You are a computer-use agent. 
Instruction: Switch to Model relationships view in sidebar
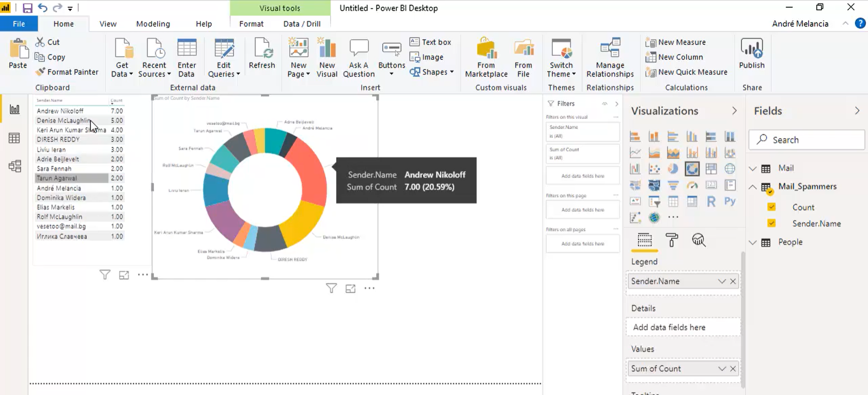point(14,166)
